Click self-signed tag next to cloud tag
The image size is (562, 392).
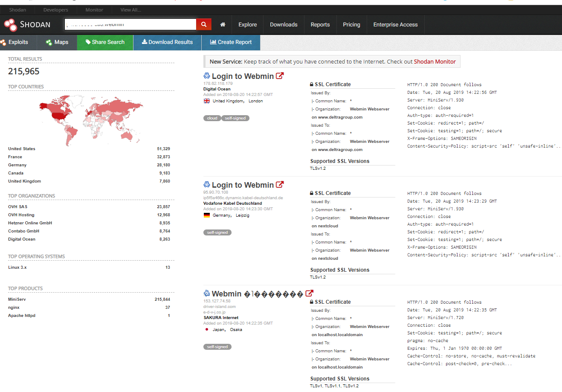(x=235, y=118)
